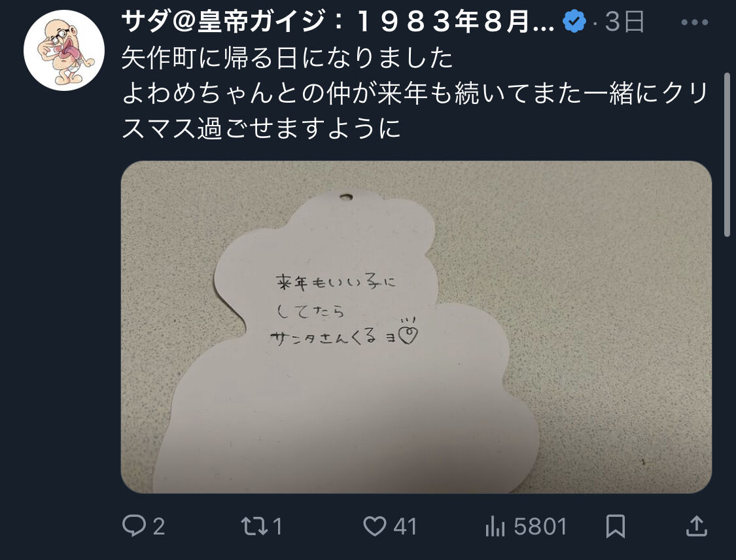Screen dimensions: 736x560
Task: Open the reply icon with 2 comments
Action: tap(133, 526)
